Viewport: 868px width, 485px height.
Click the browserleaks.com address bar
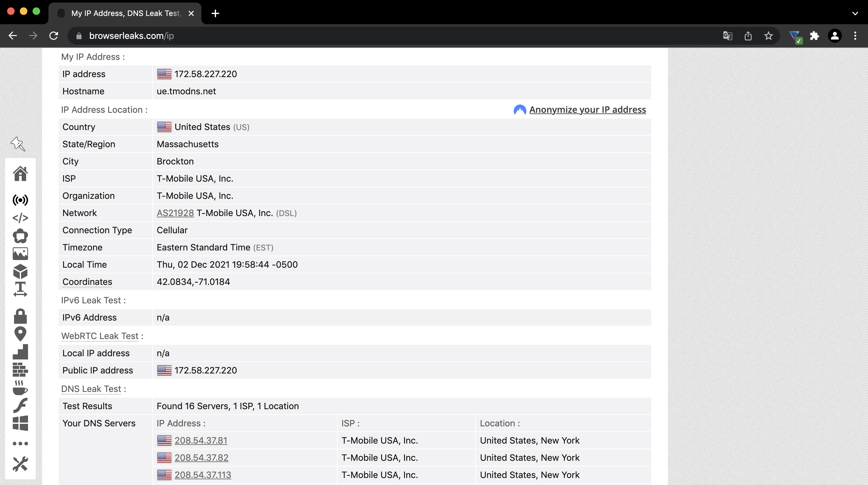131,36
